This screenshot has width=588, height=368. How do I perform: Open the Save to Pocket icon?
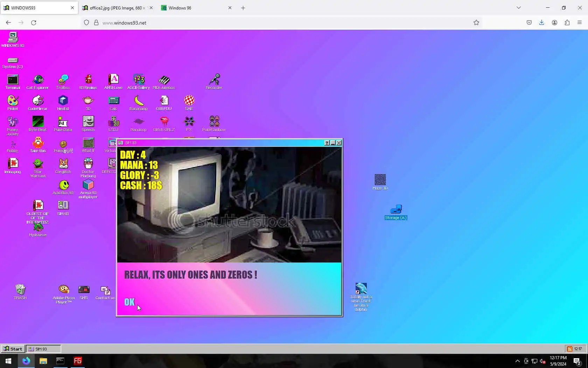point(529,22)
